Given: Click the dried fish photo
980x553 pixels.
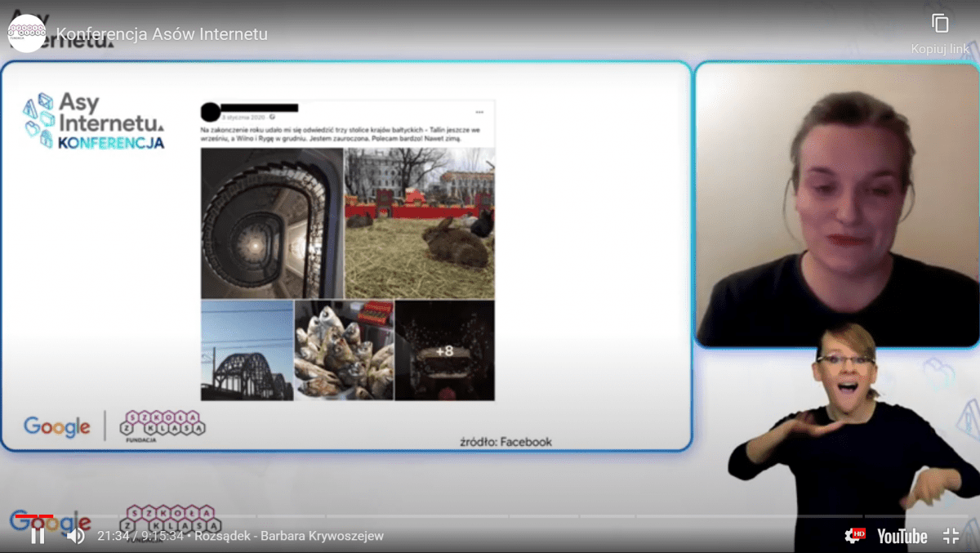Looking at the screenshot, I should [x=344, y=350].
